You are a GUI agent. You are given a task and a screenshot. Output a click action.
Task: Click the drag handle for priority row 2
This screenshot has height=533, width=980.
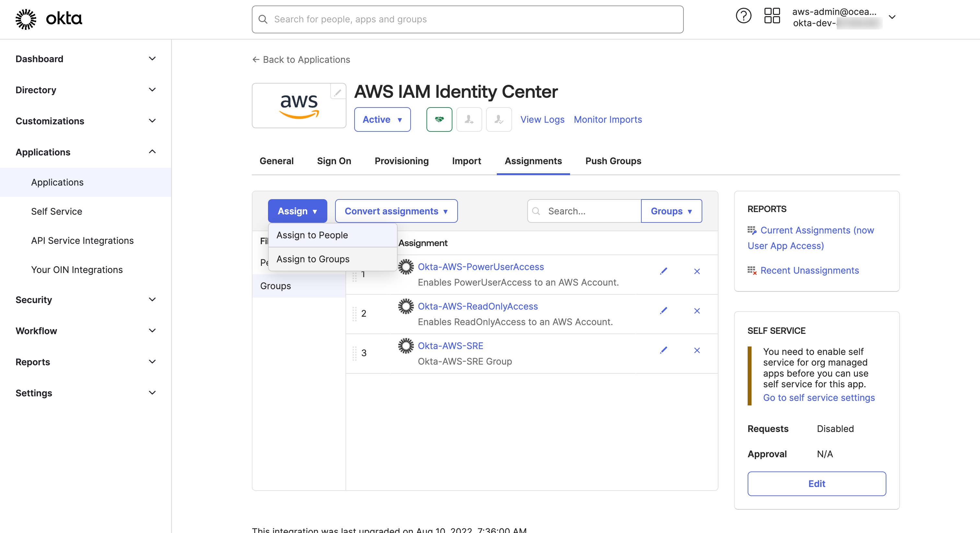coord(354,314)
